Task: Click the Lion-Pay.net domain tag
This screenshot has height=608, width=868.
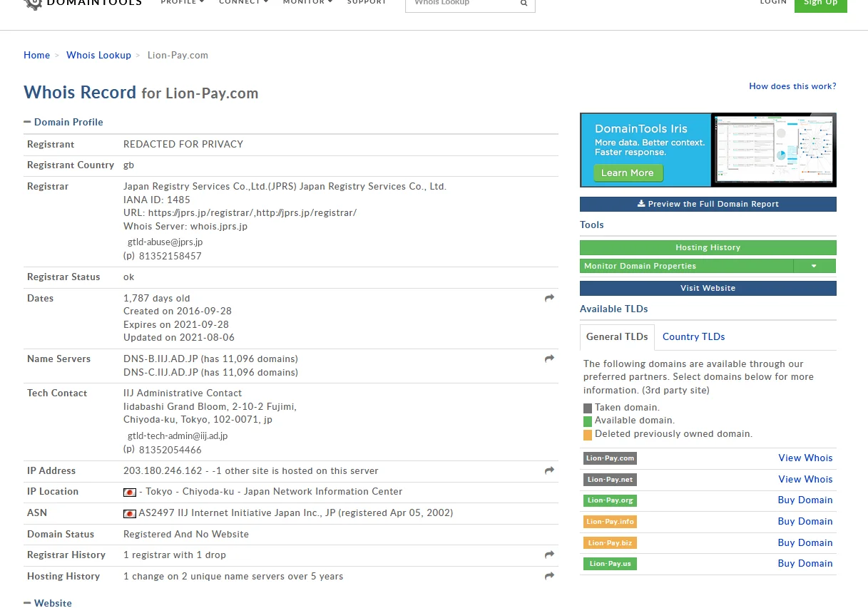Action: [x=610, y=480]
